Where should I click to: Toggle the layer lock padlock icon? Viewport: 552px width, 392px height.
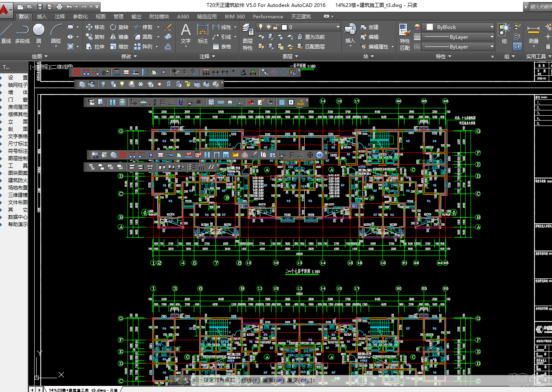tap(276, 27)
